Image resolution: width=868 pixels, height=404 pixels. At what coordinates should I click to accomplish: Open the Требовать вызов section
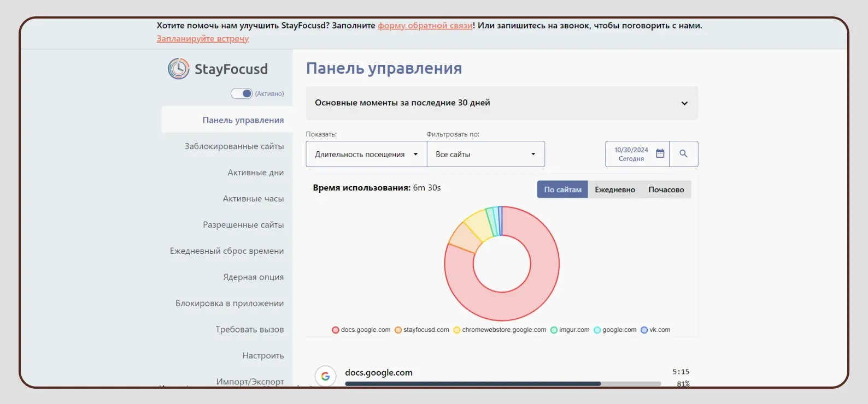(250, 330)
